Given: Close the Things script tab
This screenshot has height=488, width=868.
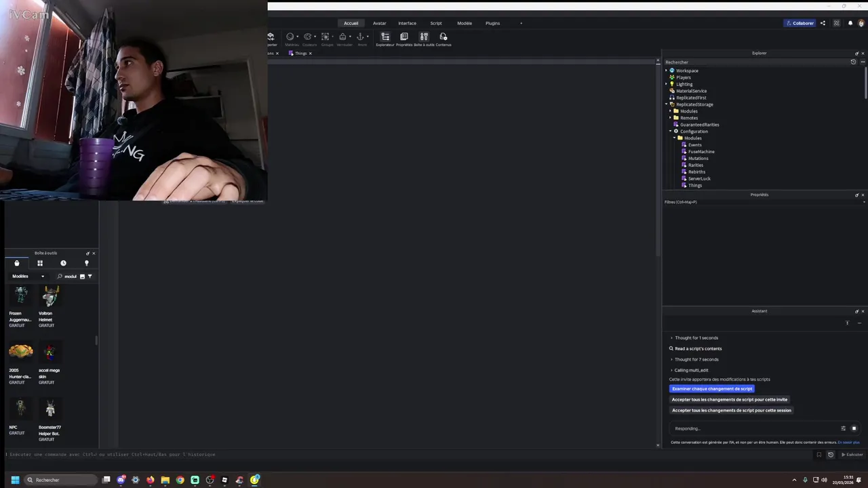Looking at the screenshot, I should click(311, 53).
